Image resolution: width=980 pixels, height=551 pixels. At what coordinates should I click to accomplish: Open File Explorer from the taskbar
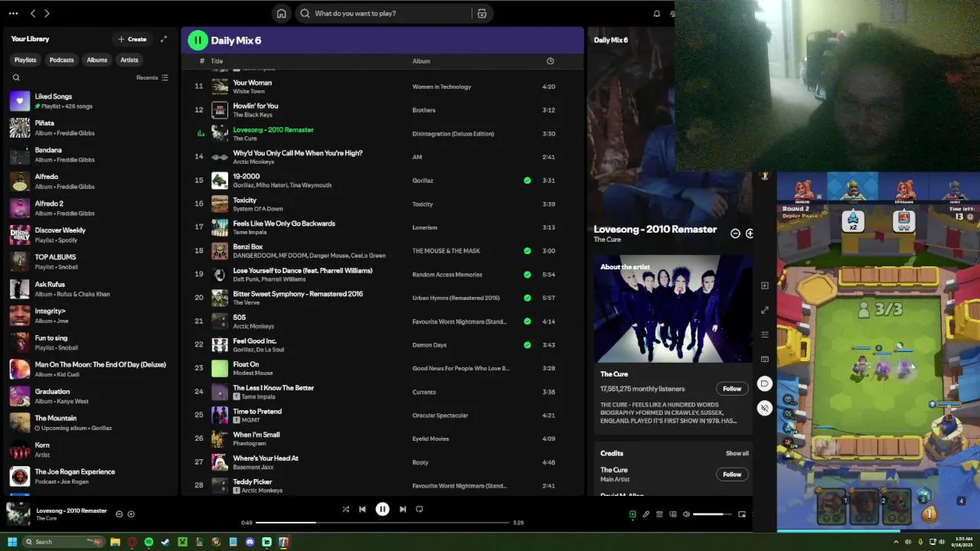point(115,542)
